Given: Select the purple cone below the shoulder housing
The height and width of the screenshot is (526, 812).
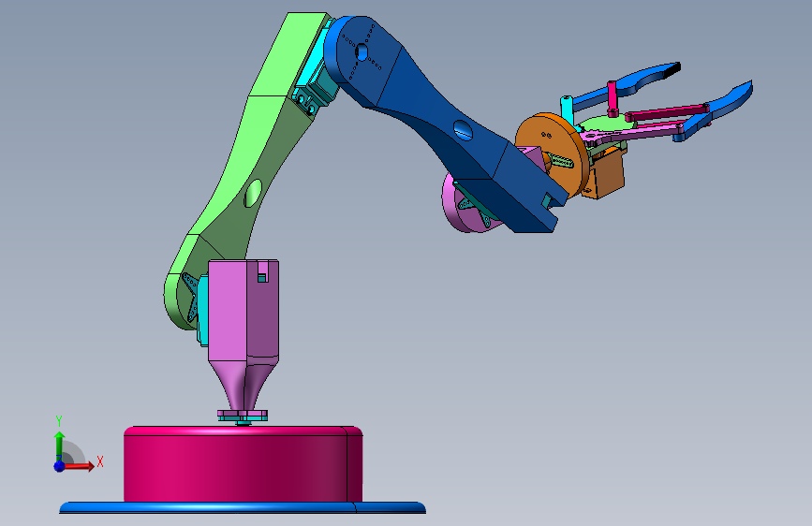Looking at the screenshot, I should click(x=244, y=386).
